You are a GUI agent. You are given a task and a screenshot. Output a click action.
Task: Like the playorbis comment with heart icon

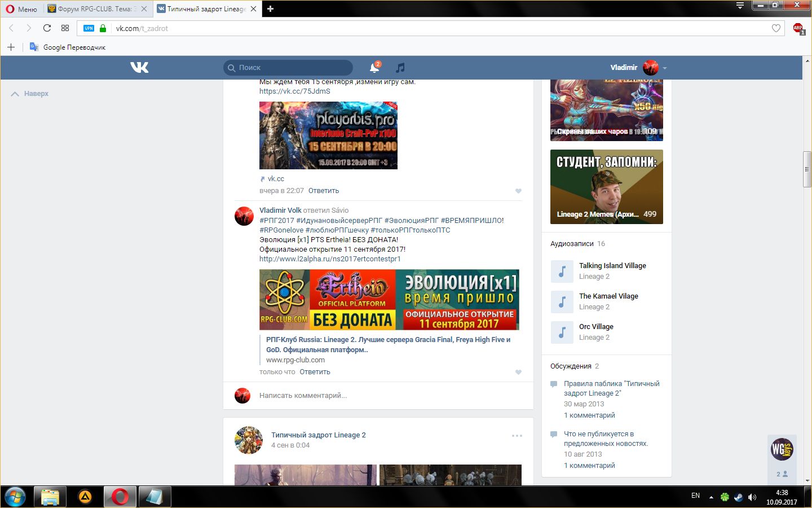tap(518, 191)
